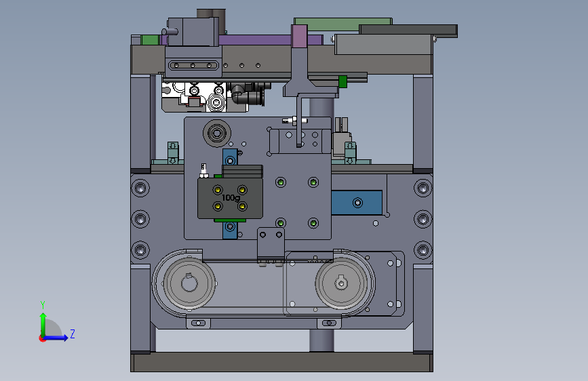588x381 pixels.
Task: Select the small mauve block at top
Action: point(299,37)
